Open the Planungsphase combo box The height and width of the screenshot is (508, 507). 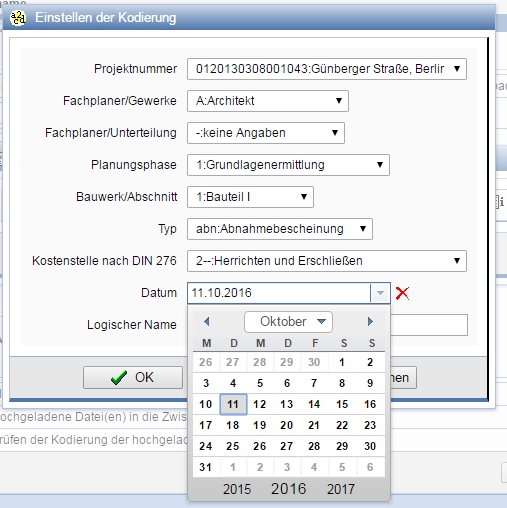tap(288, 165)
